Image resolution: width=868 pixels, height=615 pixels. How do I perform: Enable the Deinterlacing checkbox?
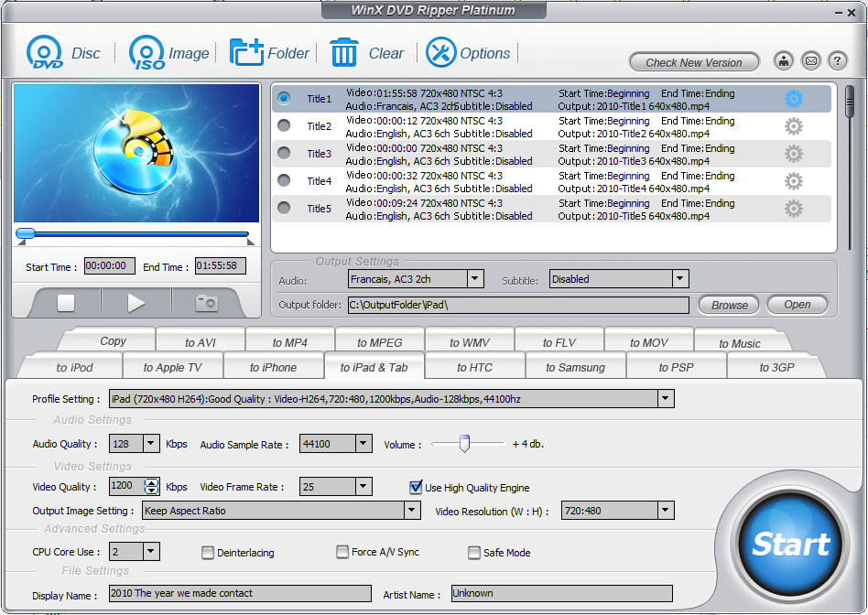(208, 553)
